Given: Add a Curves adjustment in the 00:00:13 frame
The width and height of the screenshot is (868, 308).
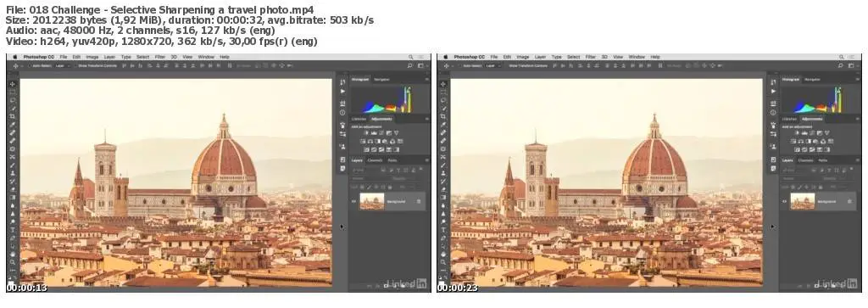Looking at the screenshot, I should tap(381, 132).
